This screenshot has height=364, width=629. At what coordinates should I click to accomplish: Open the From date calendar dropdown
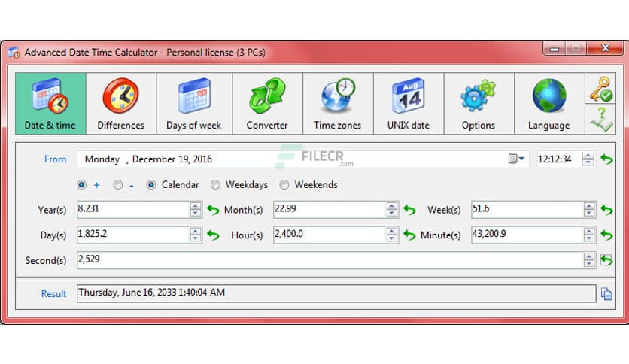(516, 159)
